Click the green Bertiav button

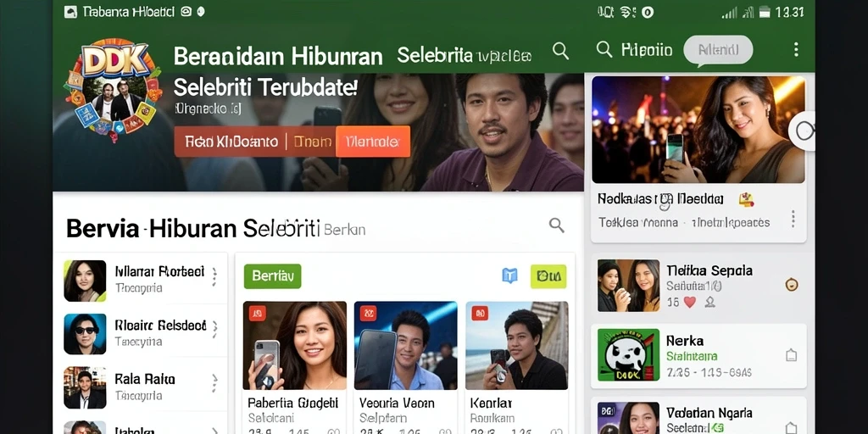(x=272, y=276)
